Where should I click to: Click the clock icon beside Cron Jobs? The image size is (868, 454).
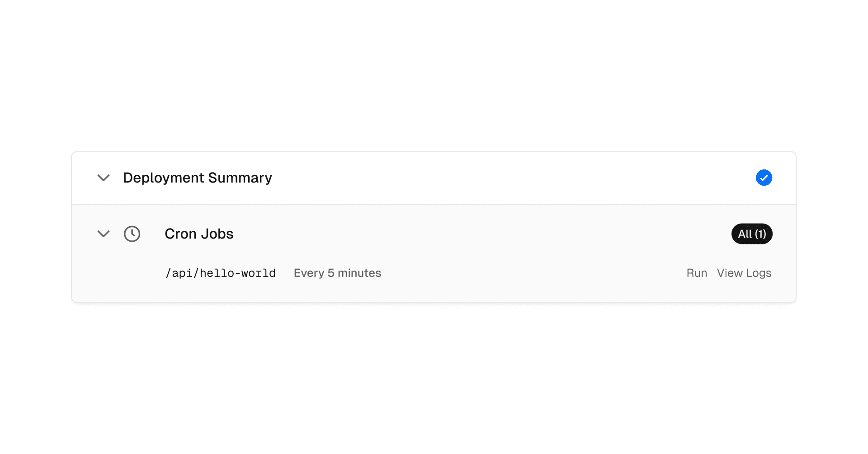[x=132, y=234]
